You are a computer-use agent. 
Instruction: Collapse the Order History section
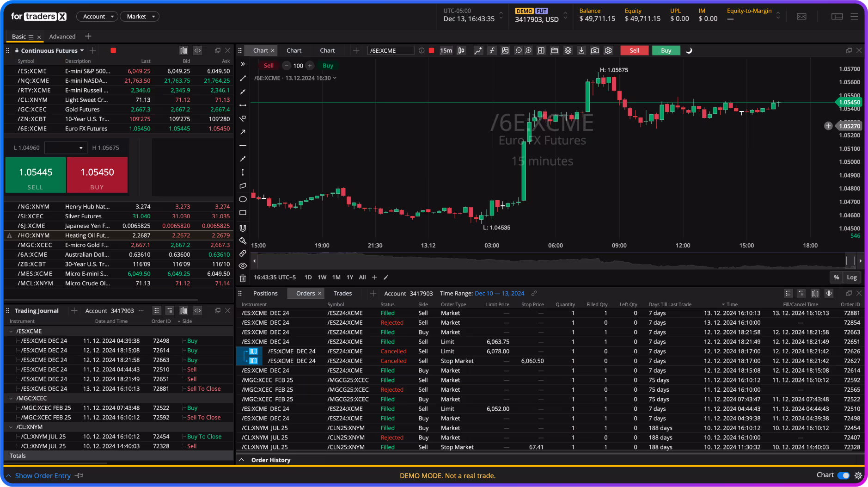click(x=242, y=460)
